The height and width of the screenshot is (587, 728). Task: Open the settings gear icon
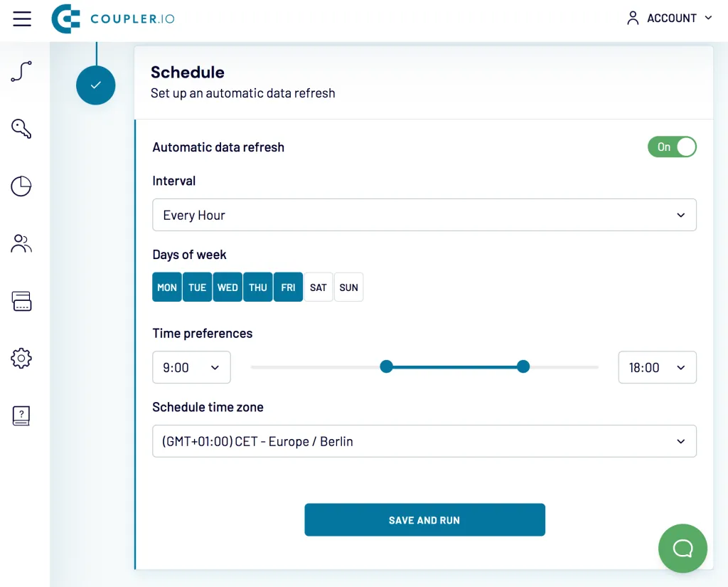point(21,359)
